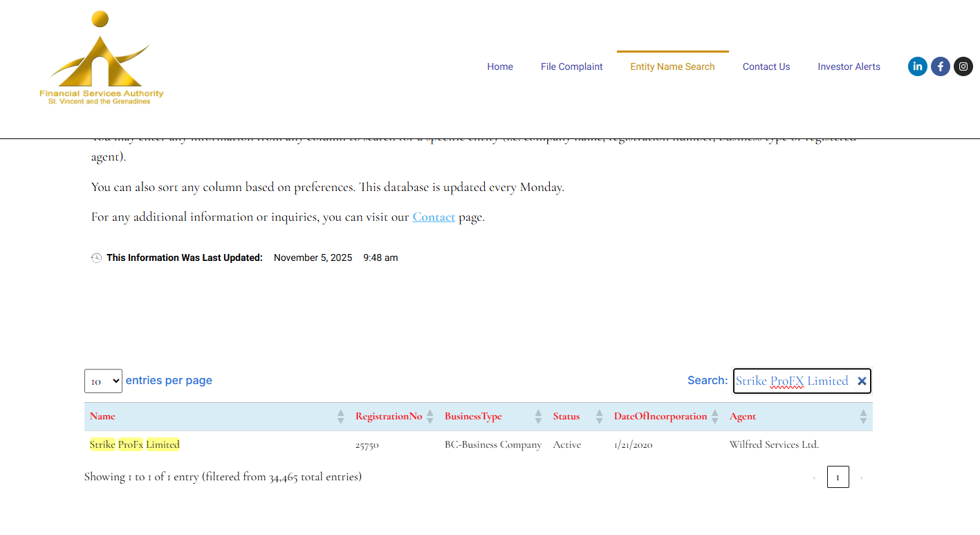This screenshot has height=535, width=980.
Task: Open the LinkedIn social icon
Action: click(x=917, y=66)
